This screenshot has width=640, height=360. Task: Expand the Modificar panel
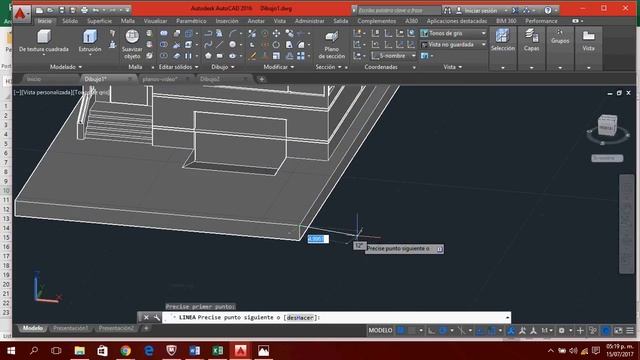tap(279, 67)
